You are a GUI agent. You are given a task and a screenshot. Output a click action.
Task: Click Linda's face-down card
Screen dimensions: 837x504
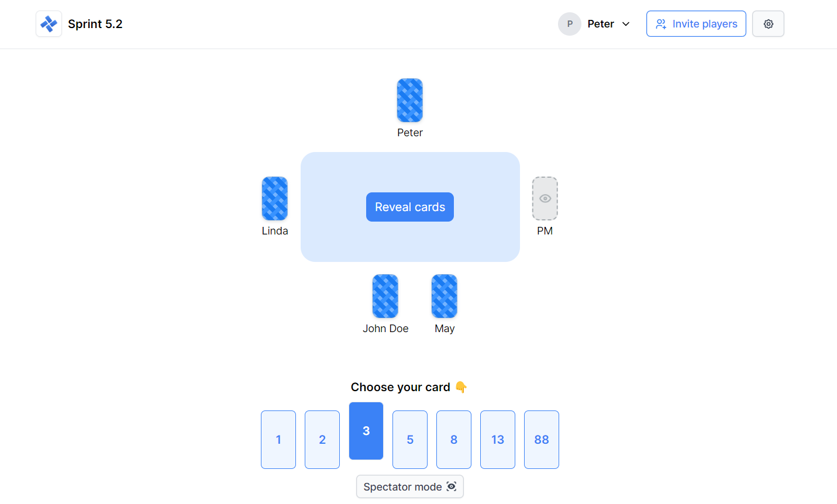coord(274,199)
